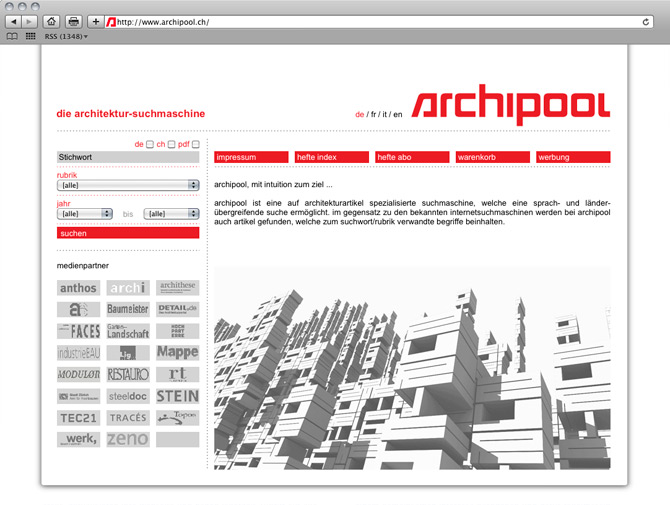Open the archi media partner logo

pos(128,288)
